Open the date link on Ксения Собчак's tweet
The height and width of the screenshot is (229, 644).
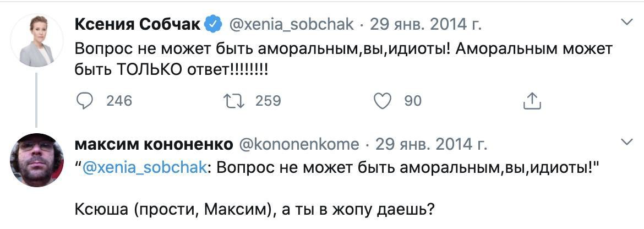(425, 24)
